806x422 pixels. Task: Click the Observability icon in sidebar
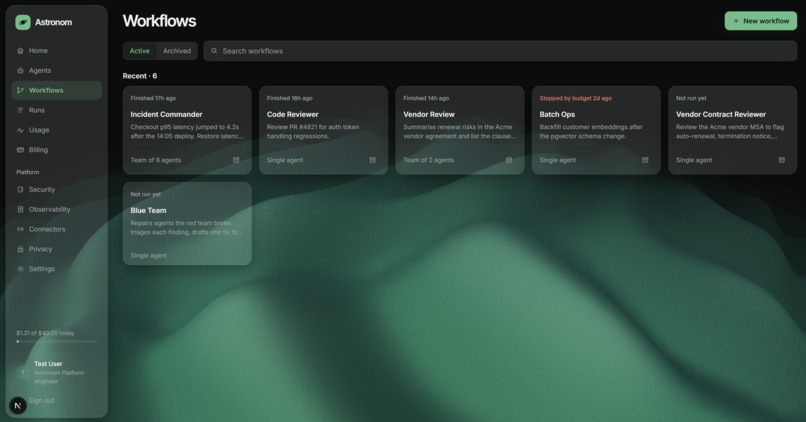coord(20,209)
